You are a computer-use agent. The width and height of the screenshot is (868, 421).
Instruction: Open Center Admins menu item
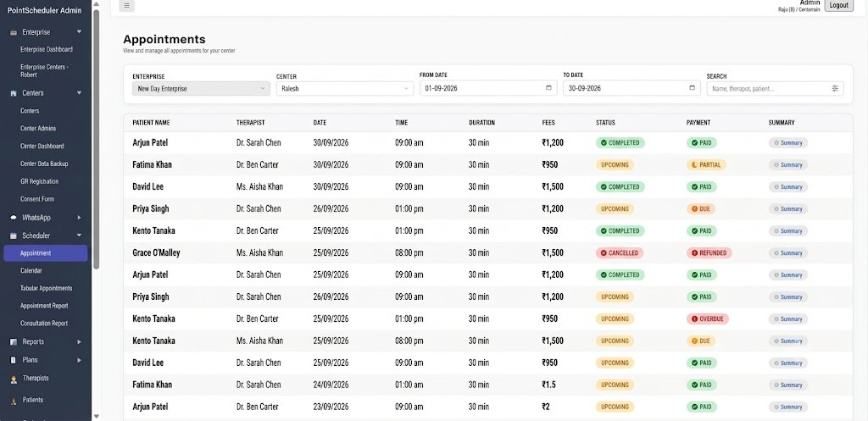(38, 129)
